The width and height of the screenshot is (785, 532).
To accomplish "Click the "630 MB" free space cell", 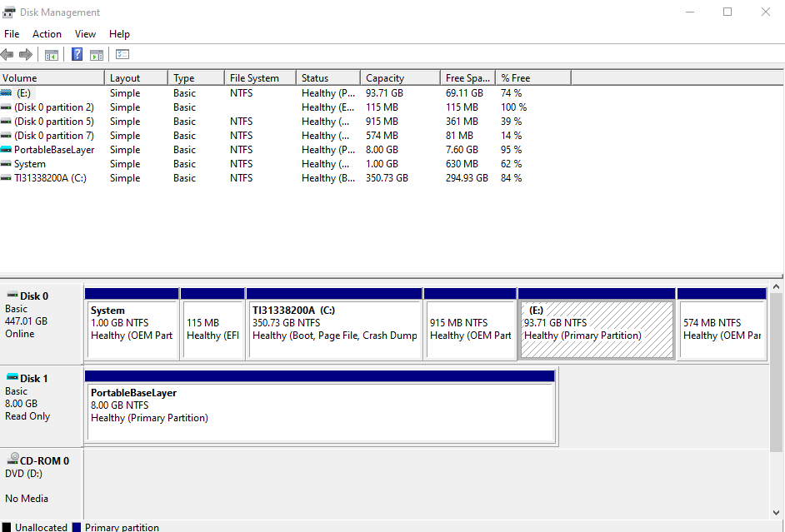I will (x=462, y=164).
